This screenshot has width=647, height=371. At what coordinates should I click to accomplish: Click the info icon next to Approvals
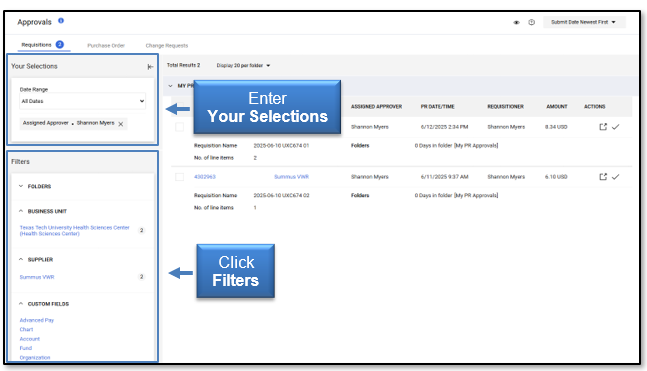(61, 21)
